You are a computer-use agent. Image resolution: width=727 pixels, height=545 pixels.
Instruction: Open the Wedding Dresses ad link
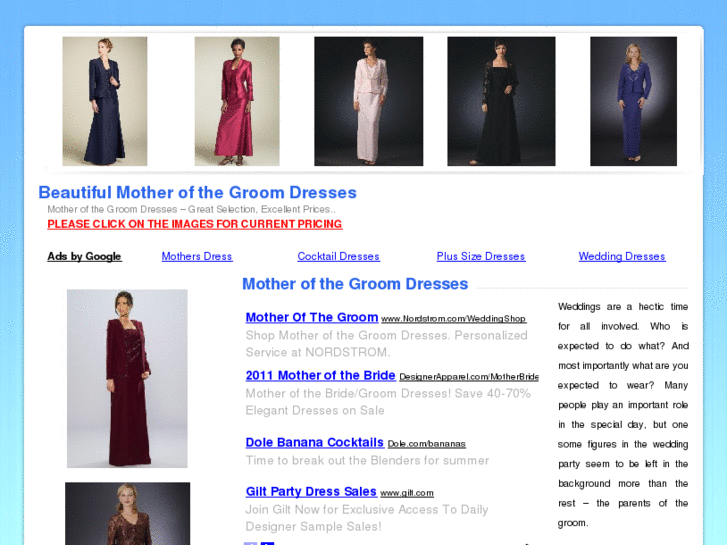(622, 256)
